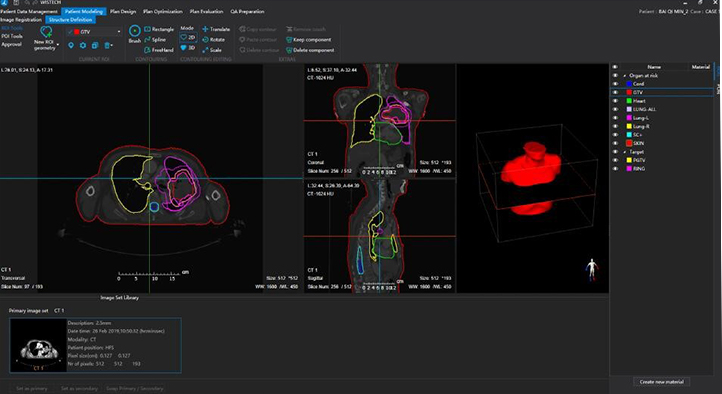Open the dropdown arrow beside trash icon
Screen dimensions: 722x394
(111, 45)
